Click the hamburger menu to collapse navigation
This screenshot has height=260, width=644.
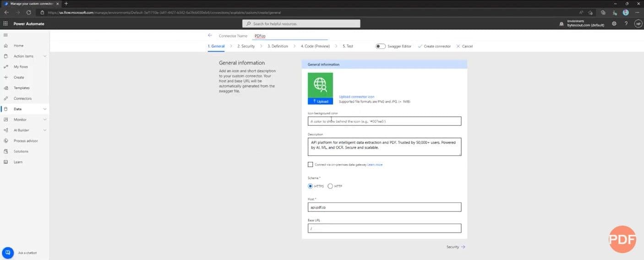click(x=5, y=35)
